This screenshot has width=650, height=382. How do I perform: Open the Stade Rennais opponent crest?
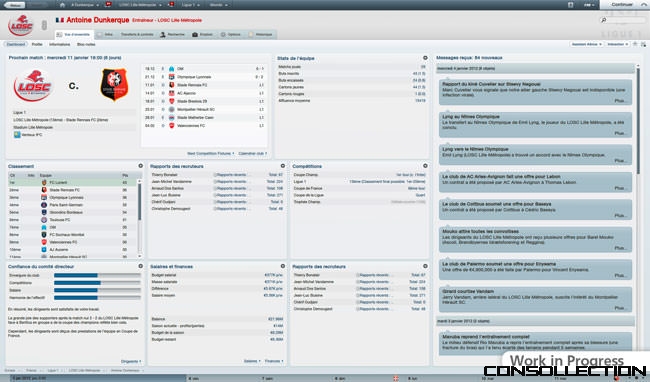point(114,85)
